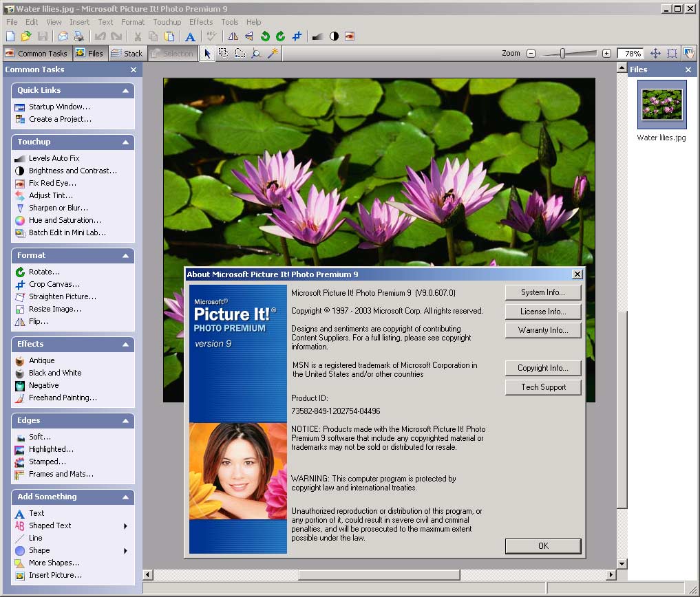Click the Rotate clockwise green arrow icon
Viewport: 700px width, 597px height.
281,36
